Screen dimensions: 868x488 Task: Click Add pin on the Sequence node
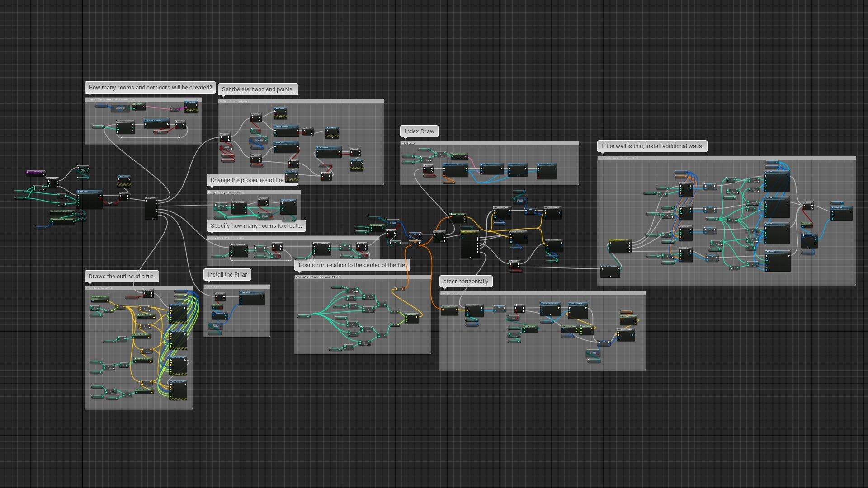pos(154,219)
